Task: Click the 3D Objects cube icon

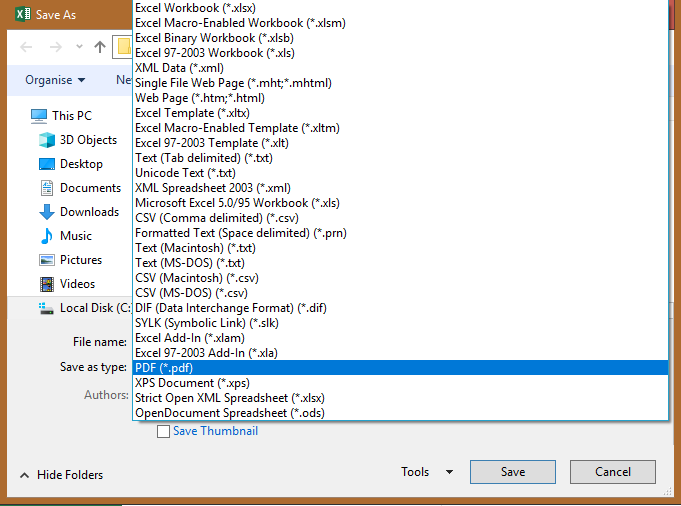Action: (46, 140)
